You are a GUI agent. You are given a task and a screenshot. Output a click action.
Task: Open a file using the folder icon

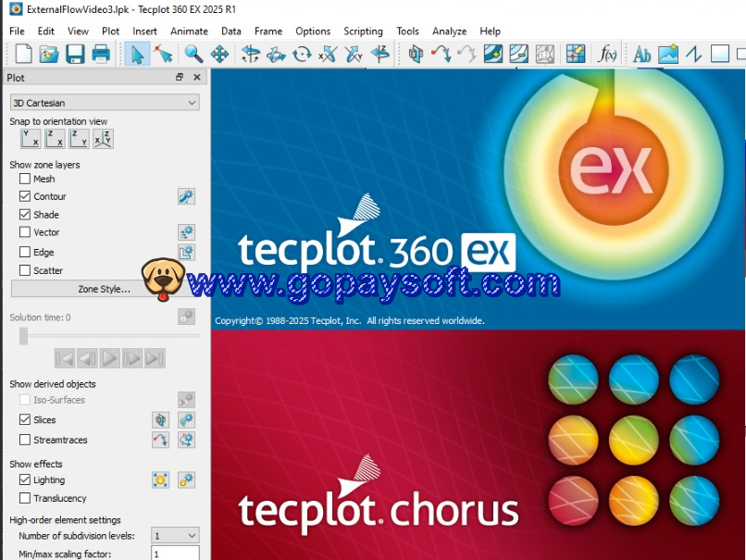tap(49, 54)
